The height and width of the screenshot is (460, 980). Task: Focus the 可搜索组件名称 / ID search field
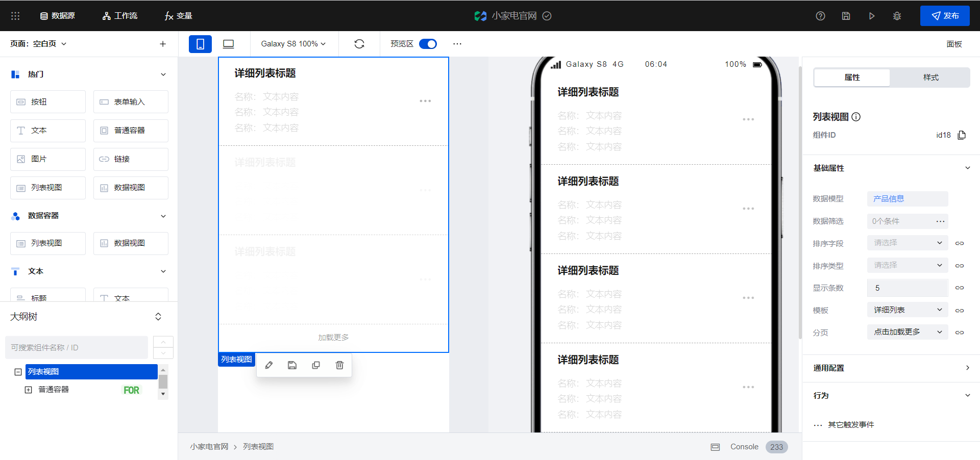tap(77, 347)
